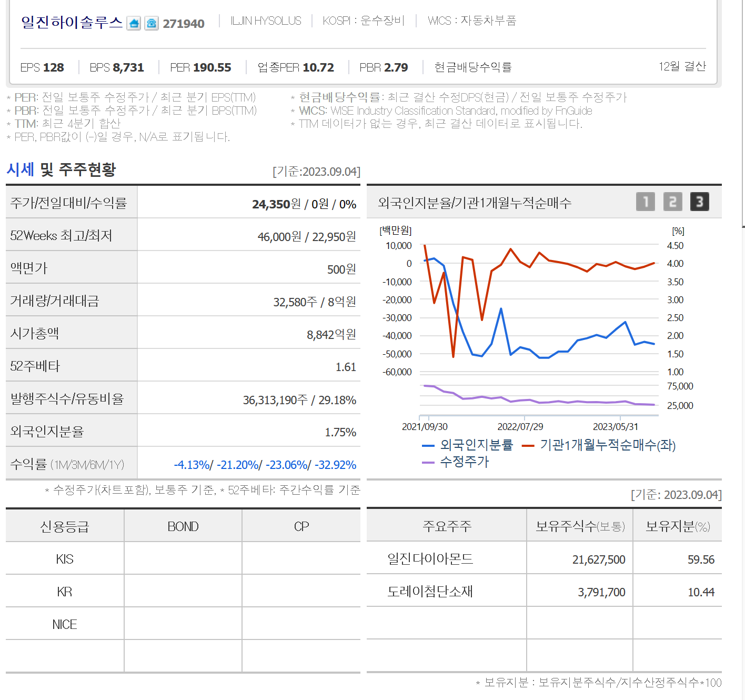
Task: Click shareholder 일진다이아몬드
Action: coord(430,558)
